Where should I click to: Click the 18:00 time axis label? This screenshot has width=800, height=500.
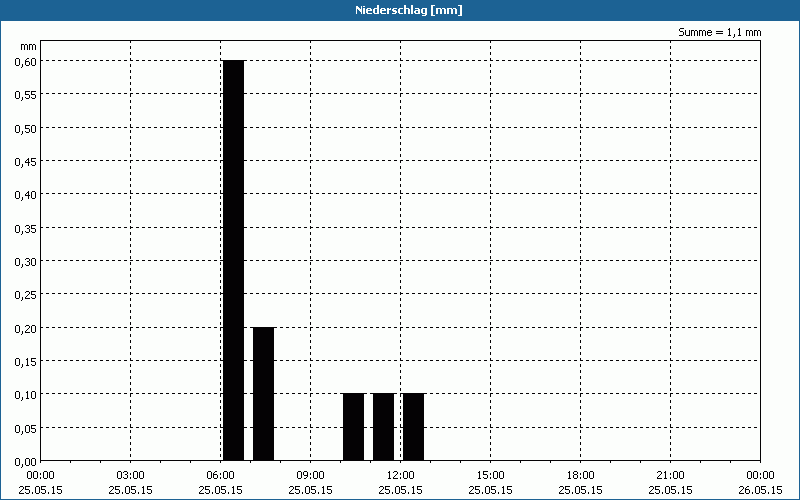[x=580, y=476]
